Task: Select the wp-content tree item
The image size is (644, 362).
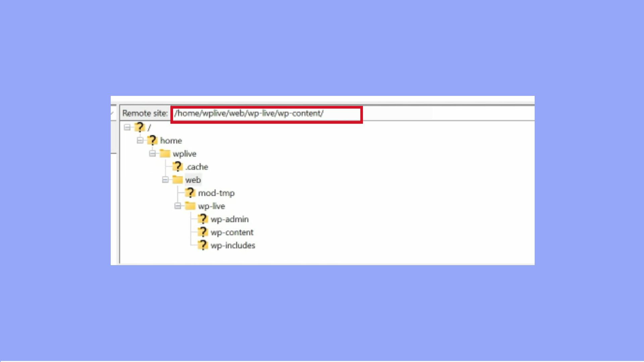Action: point(232,232)
